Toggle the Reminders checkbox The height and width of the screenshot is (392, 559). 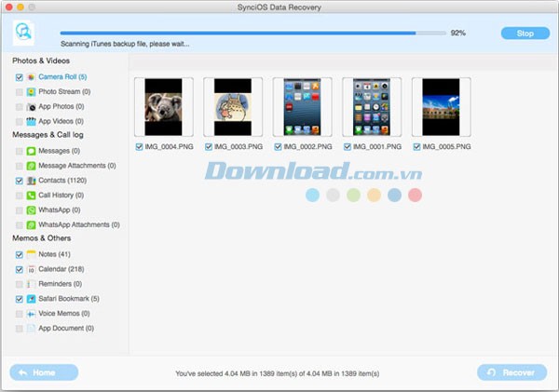point(20,284)
